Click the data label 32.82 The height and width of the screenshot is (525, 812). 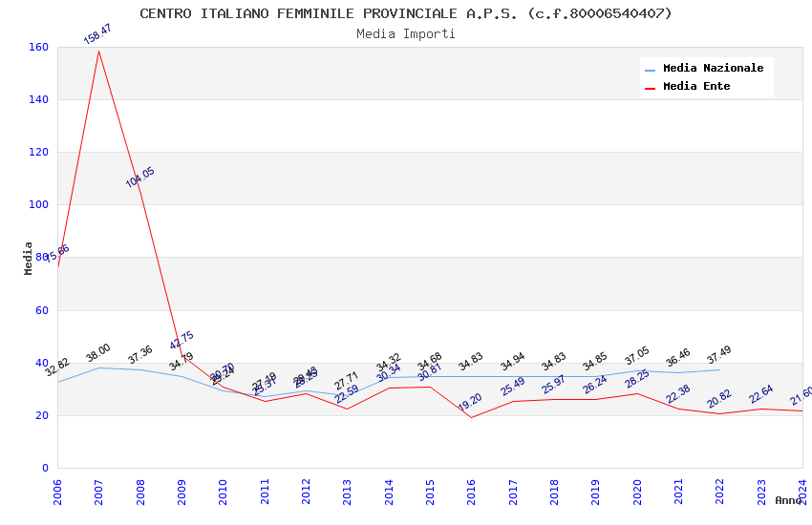point(57,367)
